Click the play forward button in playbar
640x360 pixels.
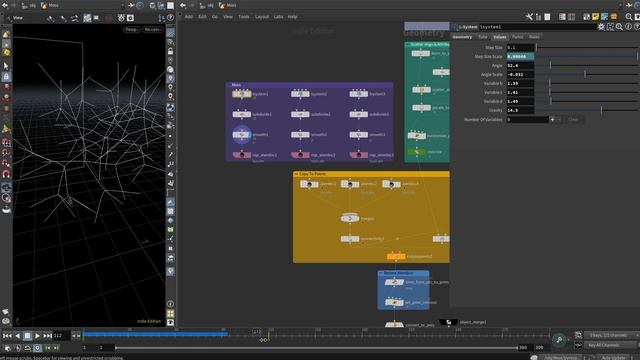[x=37, y=336]
